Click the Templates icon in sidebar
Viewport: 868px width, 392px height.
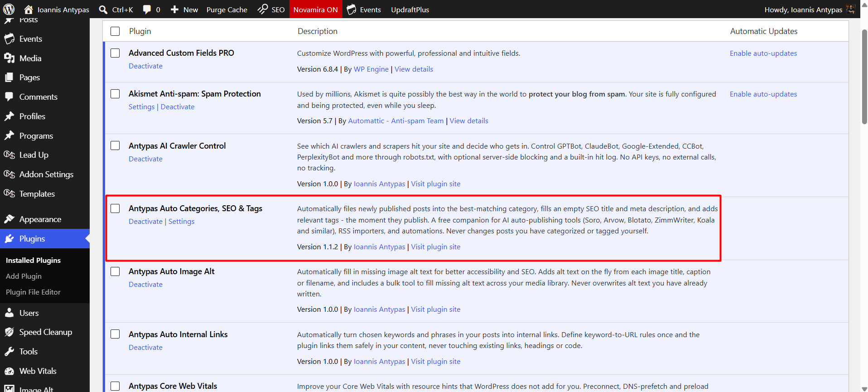(9, 194)
